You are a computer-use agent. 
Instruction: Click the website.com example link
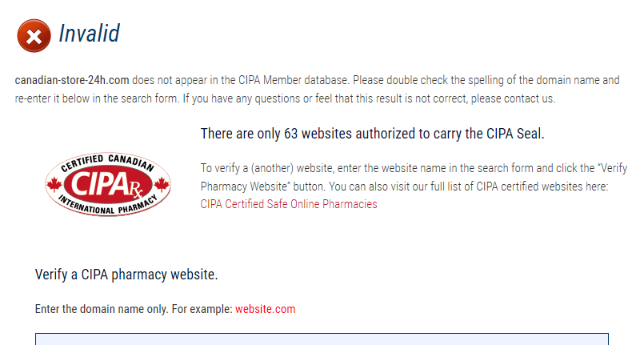tap(265, 309)
